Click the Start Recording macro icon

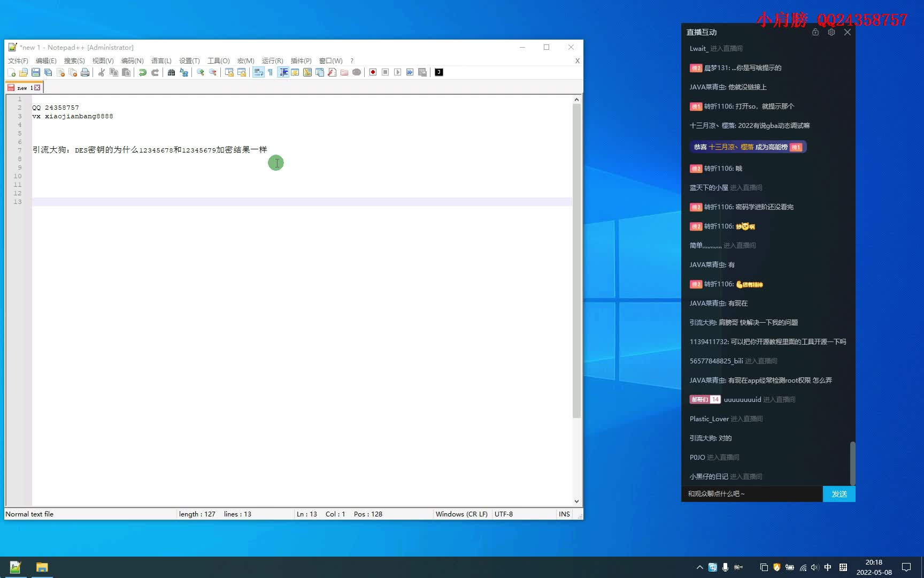(x=373, y=72)
